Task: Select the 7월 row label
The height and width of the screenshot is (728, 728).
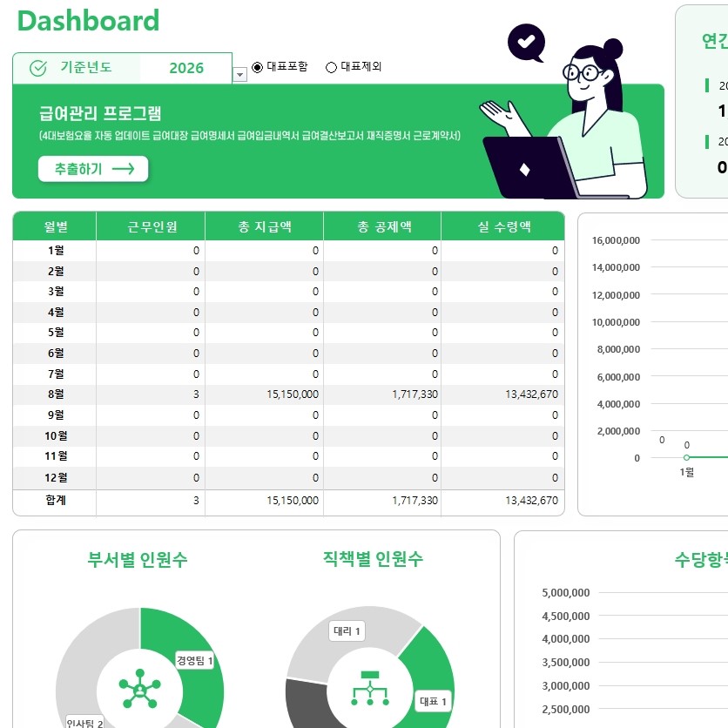Action: [56, 374]
